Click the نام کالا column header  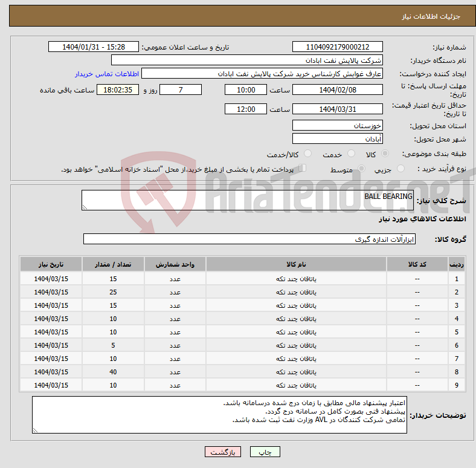coord(296,264)
